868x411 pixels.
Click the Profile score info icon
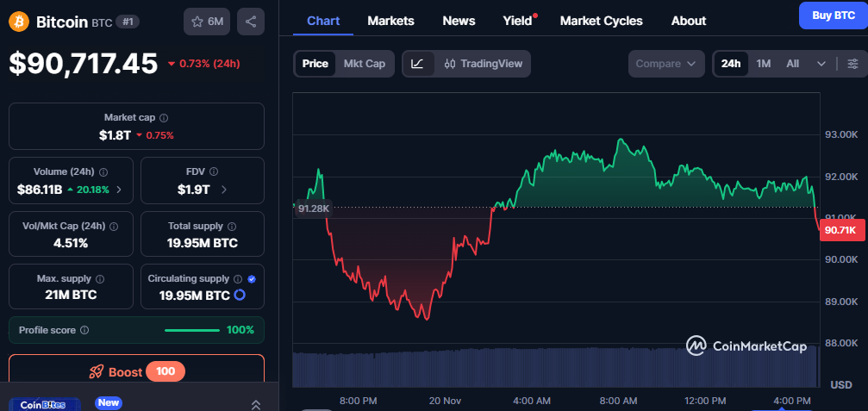point(84,330)
